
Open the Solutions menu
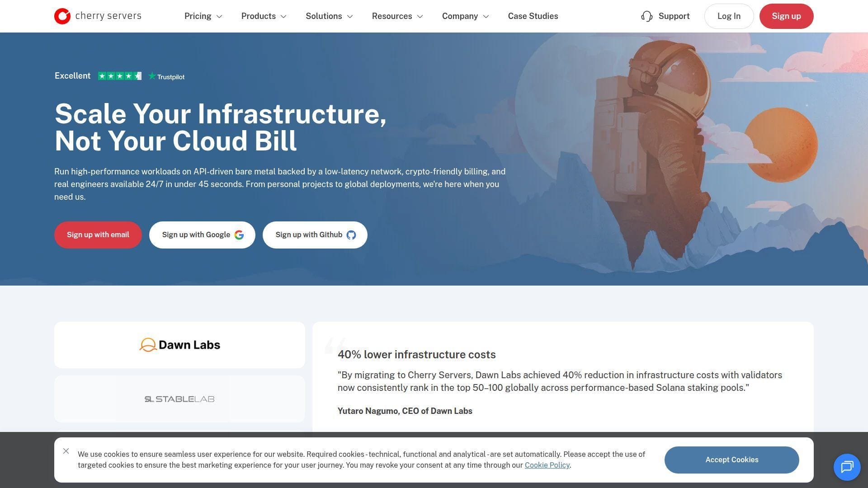click(329, 16)
